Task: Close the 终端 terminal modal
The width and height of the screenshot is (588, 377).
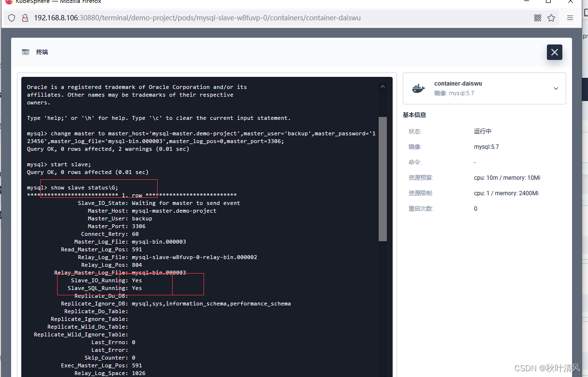Action: coord(554,52)
